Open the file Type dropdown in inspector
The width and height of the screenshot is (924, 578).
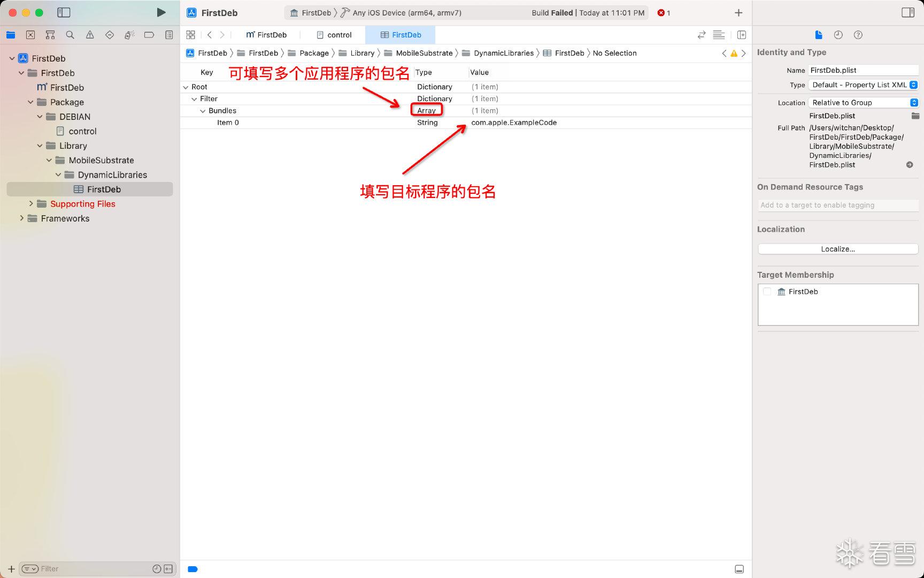click(864, 85)
